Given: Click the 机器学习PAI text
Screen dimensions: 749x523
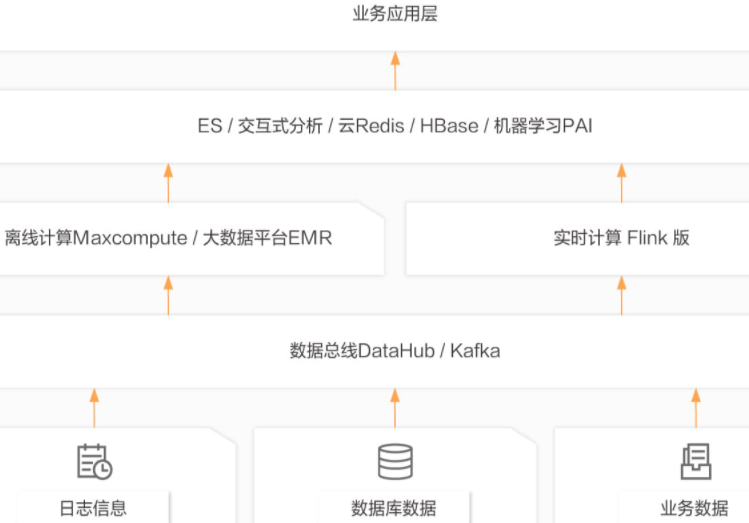Looking at the screenshot, I should pyautogui.click(x=543, y=126).
